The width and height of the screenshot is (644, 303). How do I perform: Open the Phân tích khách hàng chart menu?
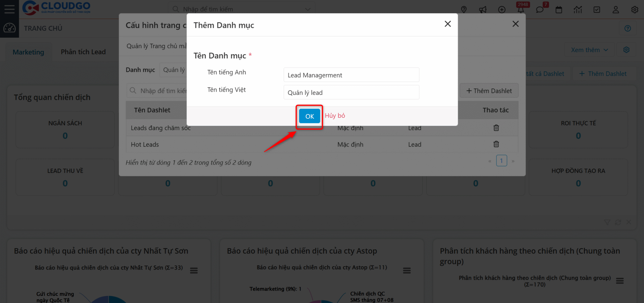pyautogui.click(x=620, y=281)
